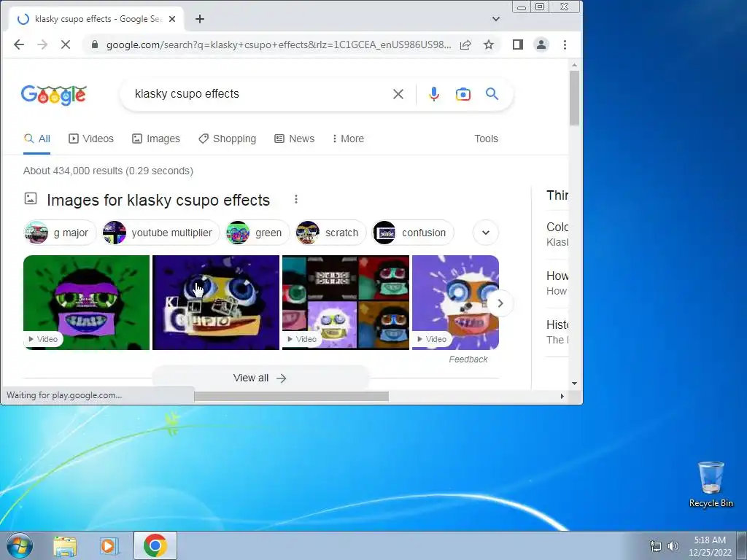Open the purple splash video thumbnail
Image resolution: width=747 pixels, height=560 pixels.
point(455,303)
